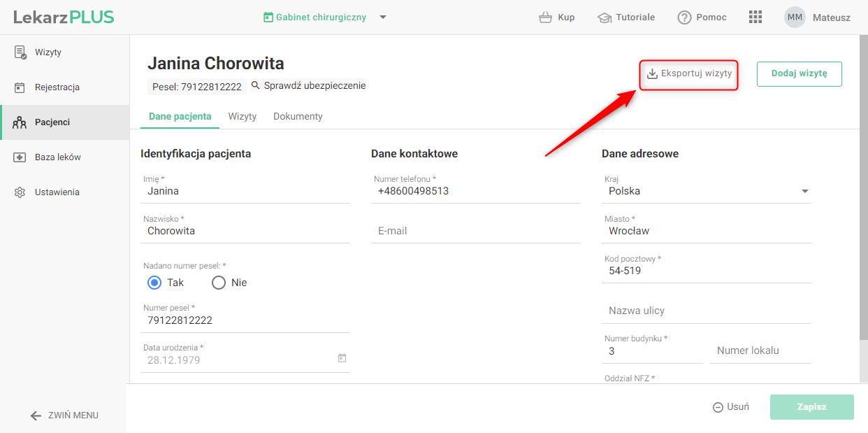Screen dimensions: 868x433
Task: Click Sprawdź ubezpieczenie link
Action: coord(308,86)
